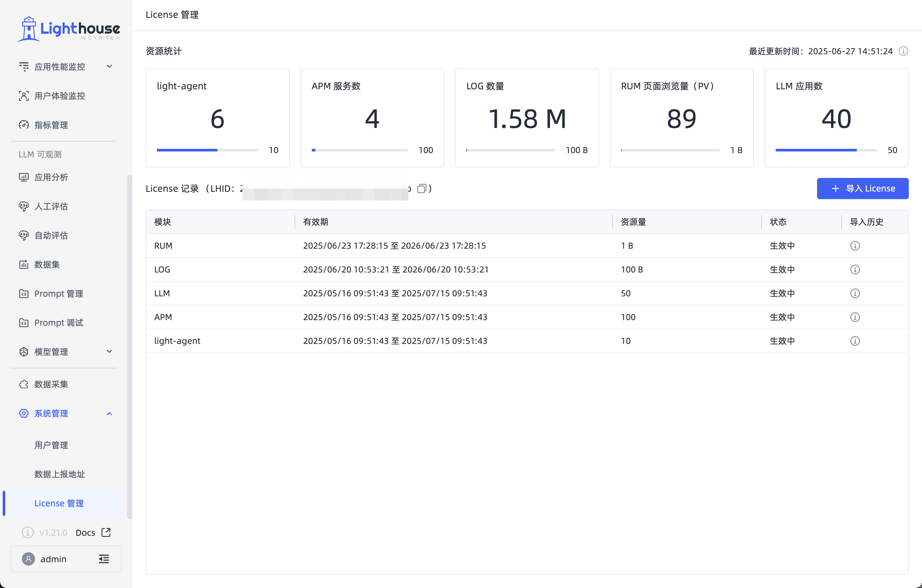View import history for the LLM row
Screen dimensions: 922x588
[x=855, y=293]
